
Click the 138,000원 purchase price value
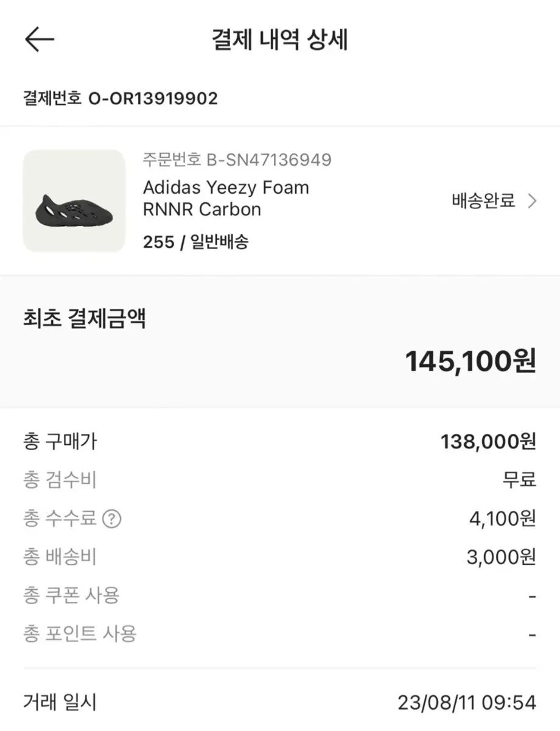(x=488, y=442)
